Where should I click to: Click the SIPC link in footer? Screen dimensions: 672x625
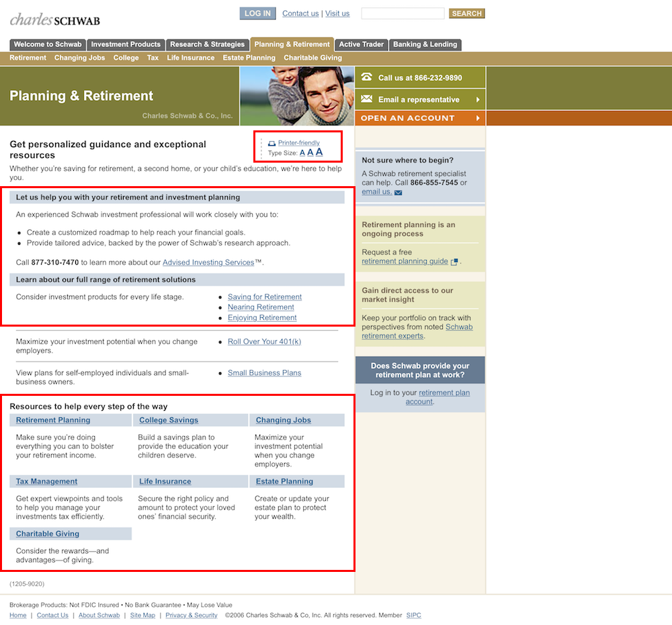pos(413,615)
